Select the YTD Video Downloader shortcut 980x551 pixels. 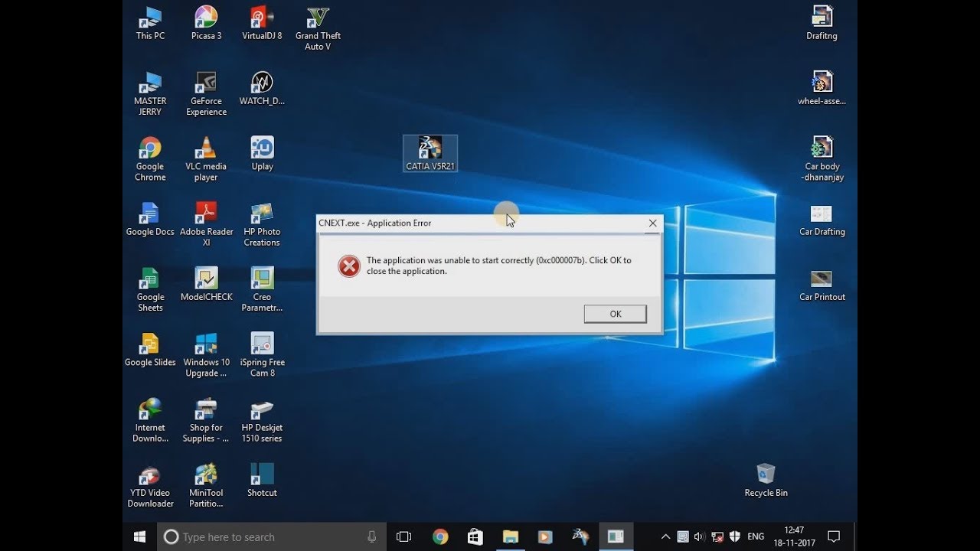(150, 486)
